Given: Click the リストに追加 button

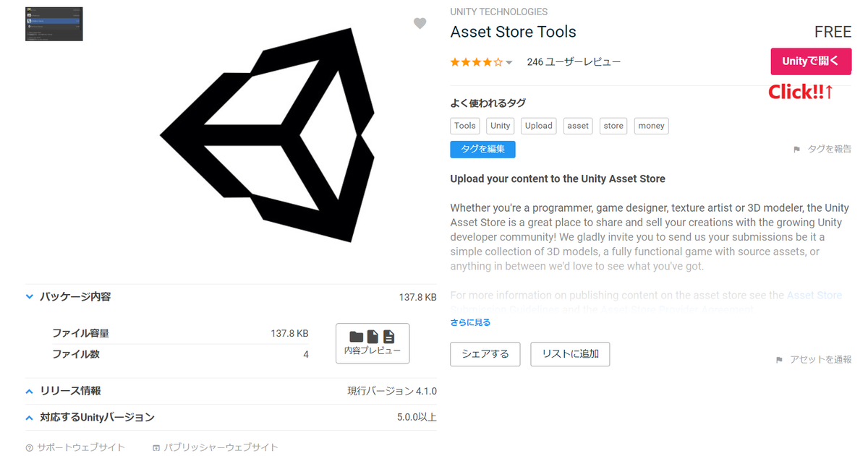Looking at the screenshot, I should [x=570, y=354].
